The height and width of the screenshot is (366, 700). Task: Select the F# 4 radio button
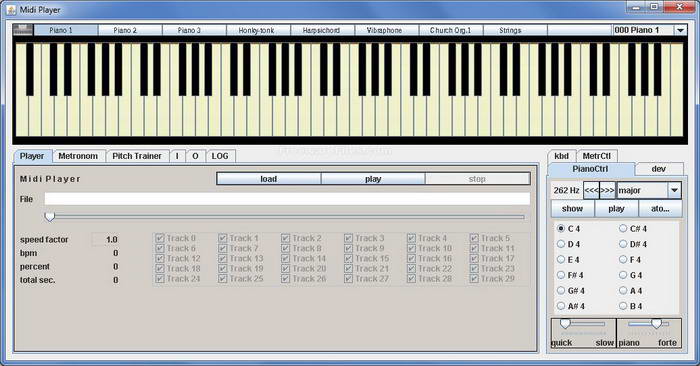[x=561, y=275]
